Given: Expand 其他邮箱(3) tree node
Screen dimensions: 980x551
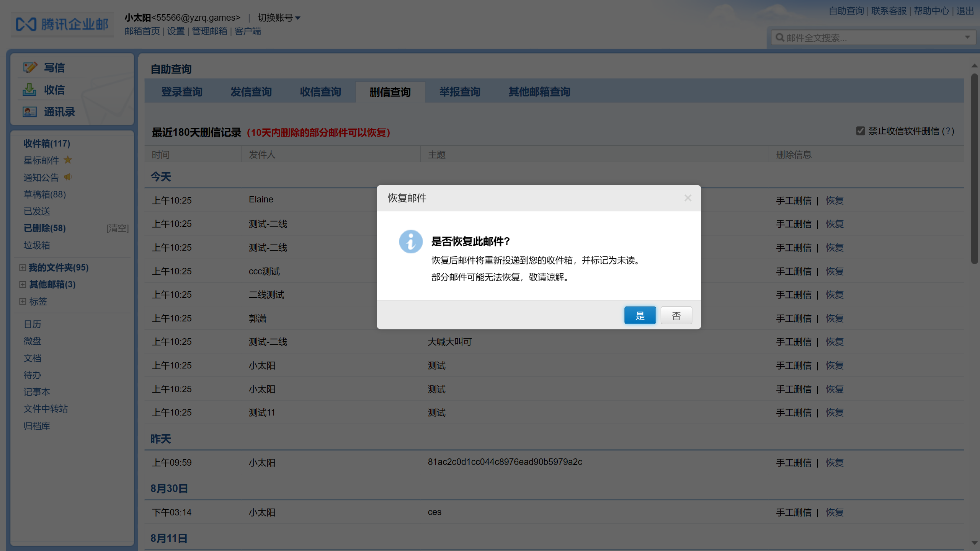Looking at the screenshot, I should pos(23,284).
